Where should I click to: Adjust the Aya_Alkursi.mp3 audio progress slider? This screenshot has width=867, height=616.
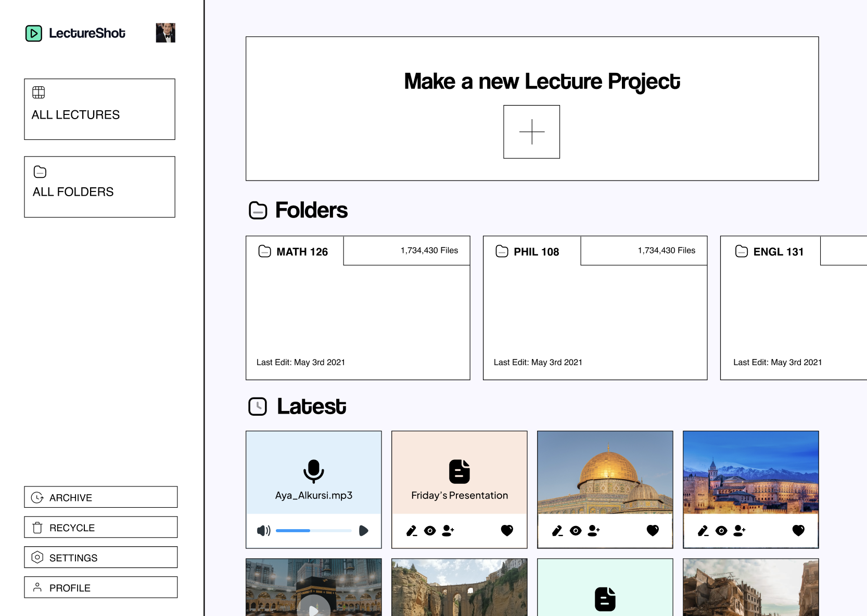[314, 531]
